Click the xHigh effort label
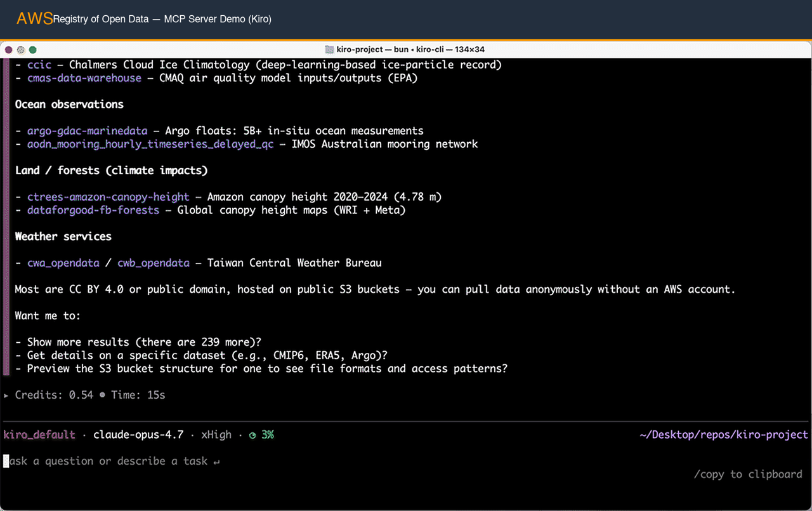This screenshot has width=812, height=511. click(216, 435)
